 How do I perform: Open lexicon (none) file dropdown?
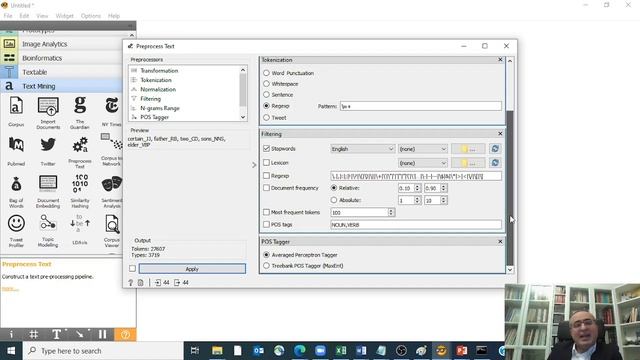point(422,163)
